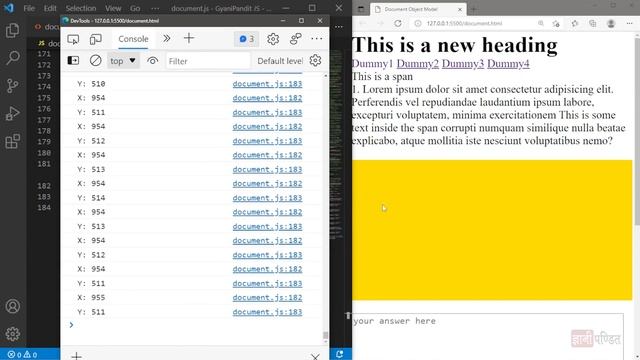This screenshot has width=640, height=360.
Task: Open the Search icon in VS Code activity bar
Action: [x=13, y=58]
